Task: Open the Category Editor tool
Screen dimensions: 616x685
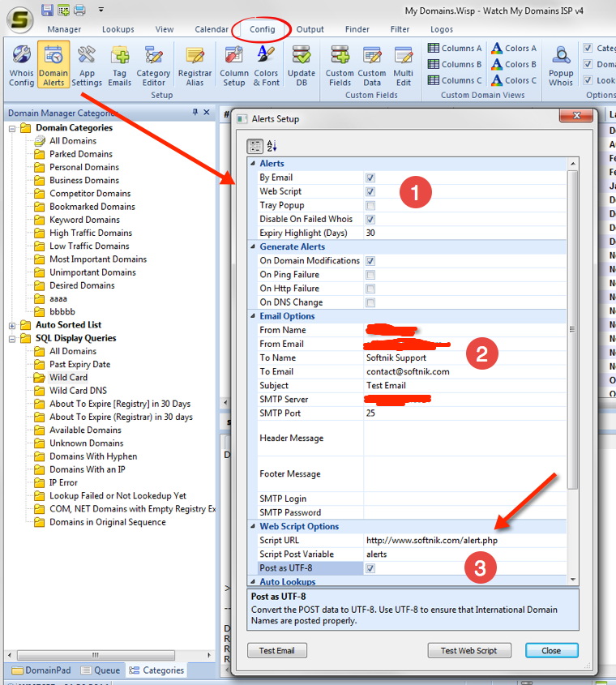Action: point(153,65)
